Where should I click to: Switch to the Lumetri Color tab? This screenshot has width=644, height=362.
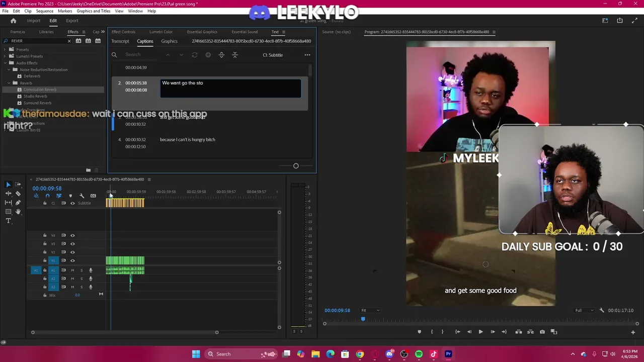[x=161, y=32]
